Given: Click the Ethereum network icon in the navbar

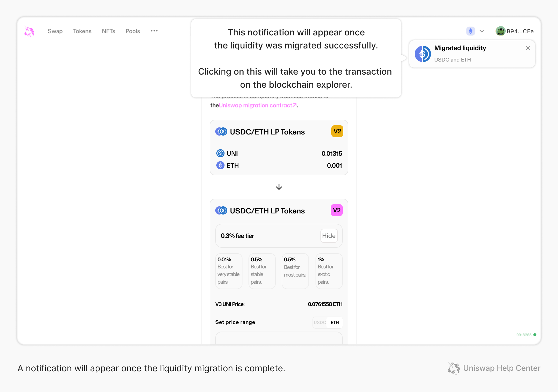Looking at the screenshot, I should [470, 31].
